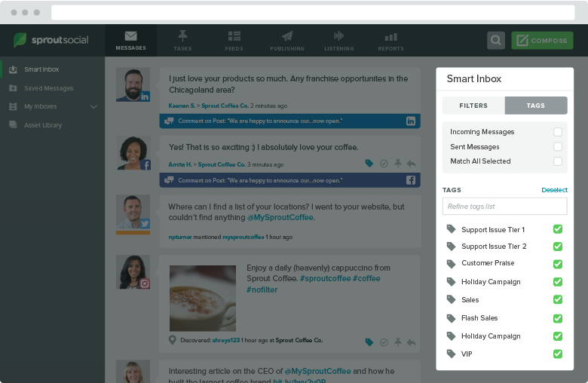The height and width of the screenshot is (383, 588).
Task: Open the cappuccino photo thumbnail
Action: (203, 299)
